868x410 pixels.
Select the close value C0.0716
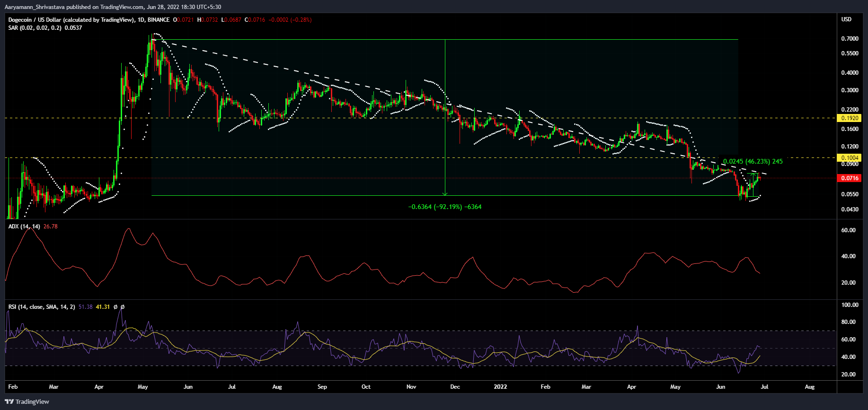255,20
